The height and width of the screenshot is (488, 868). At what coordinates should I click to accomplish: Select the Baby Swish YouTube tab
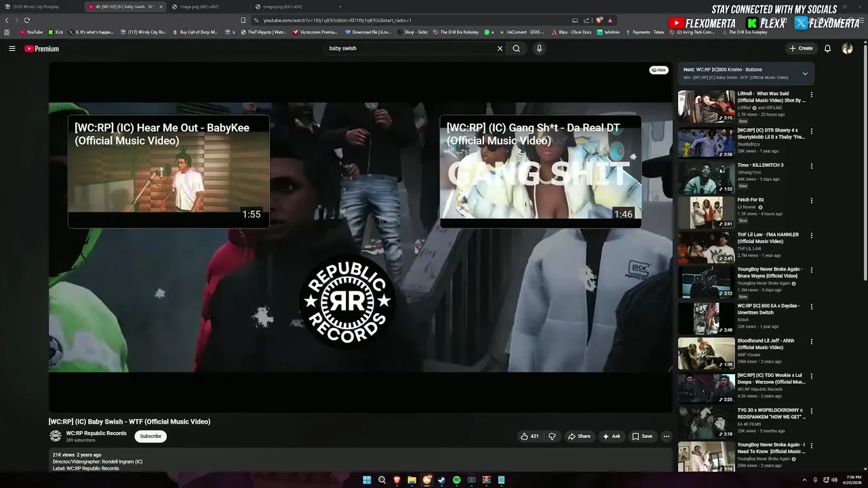tap(125, 7)
